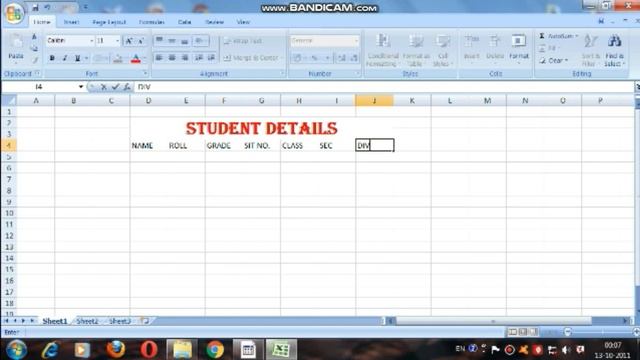Viewport: 640px width, 360px height.
Task: Switch to the Insert tab
Action: tap(71, 22)
